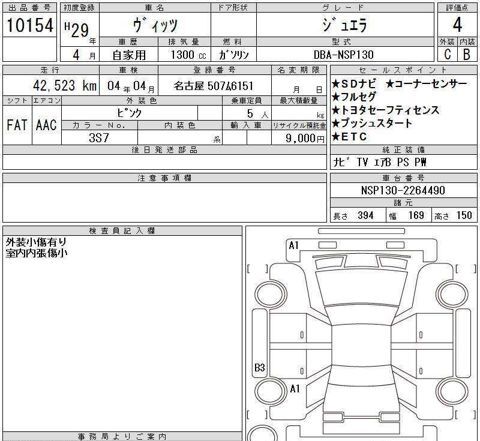Click the "諸元" header
This screenshot has width=480, height=441.
click(x=403, y=202)
